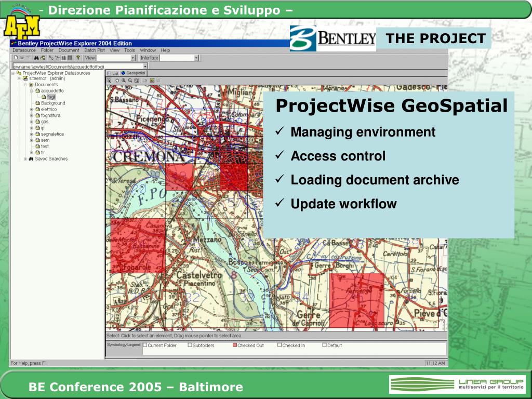The width and height of the screenshot is (532, 399).
Task: Click the yellow highlighted map toolbar icon
Action: coord(152,81)
